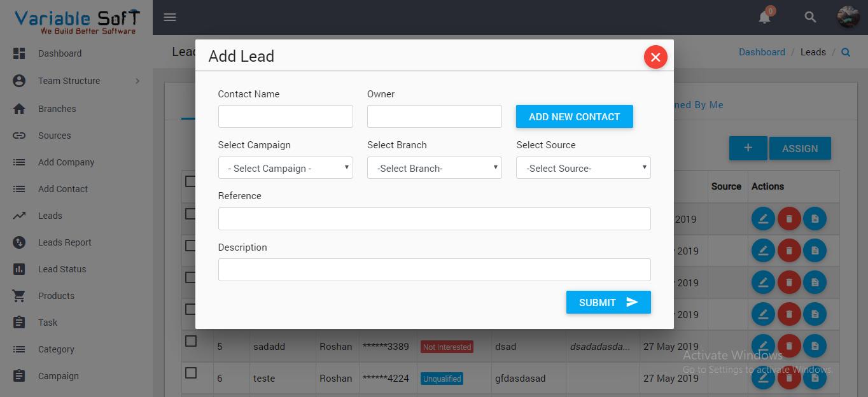Viewport: 868px width, 397px height.
Task: Expand the Select Branch dropdown
Action: click(434, 167)
